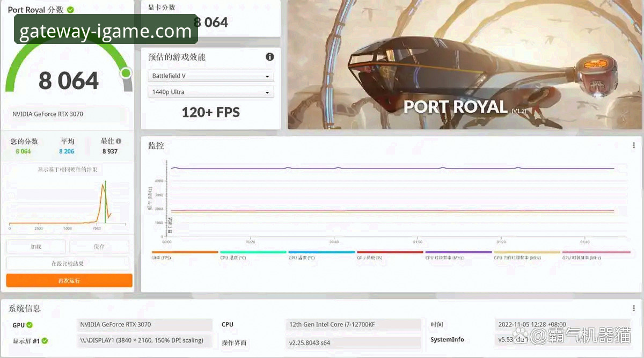
Task: Toggle the pink GPU 时钟频率 (MHz) legend
Action: click(x=596, y=255)
